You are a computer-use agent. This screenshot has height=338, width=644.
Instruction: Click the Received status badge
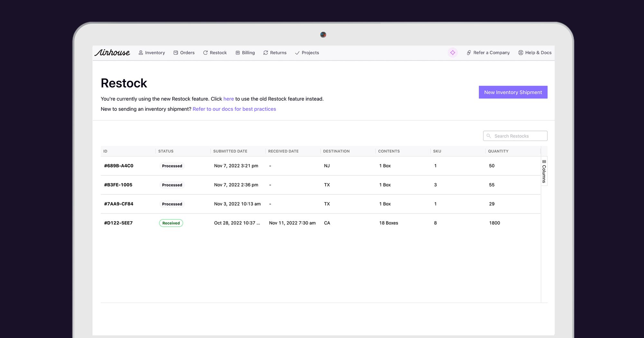coord(171,223)
